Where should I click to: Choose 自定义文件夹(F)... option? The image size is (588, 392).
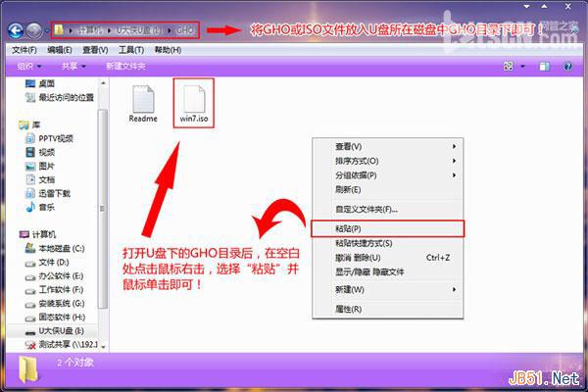point(388,210)
